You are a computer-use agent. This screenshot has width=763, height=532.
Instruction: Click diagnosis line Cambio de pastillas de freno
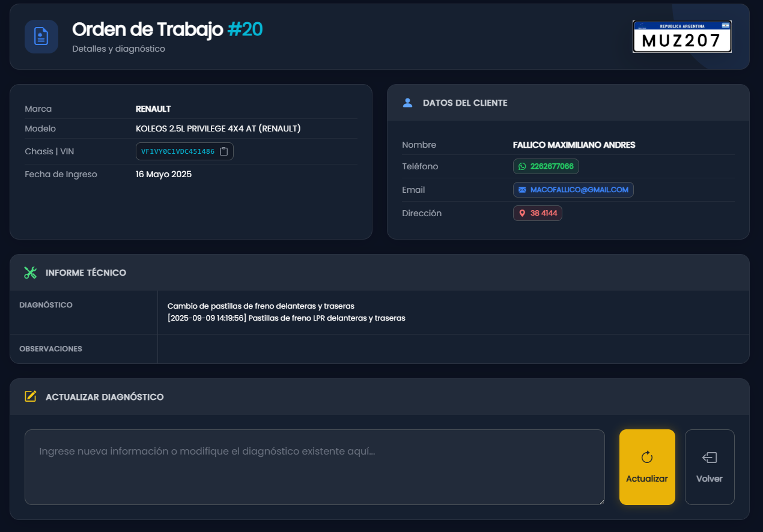[x=261, y=306]
